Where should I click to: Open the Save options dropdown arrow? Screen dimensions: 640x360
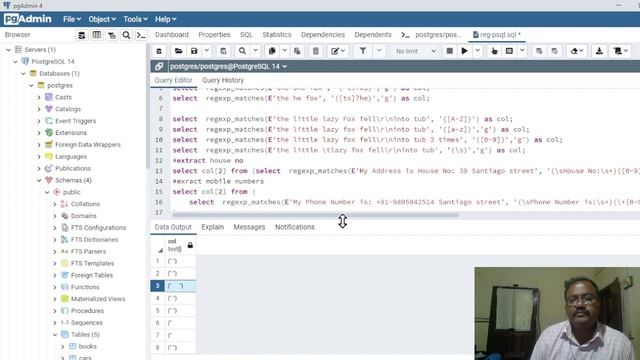(207, 51)
